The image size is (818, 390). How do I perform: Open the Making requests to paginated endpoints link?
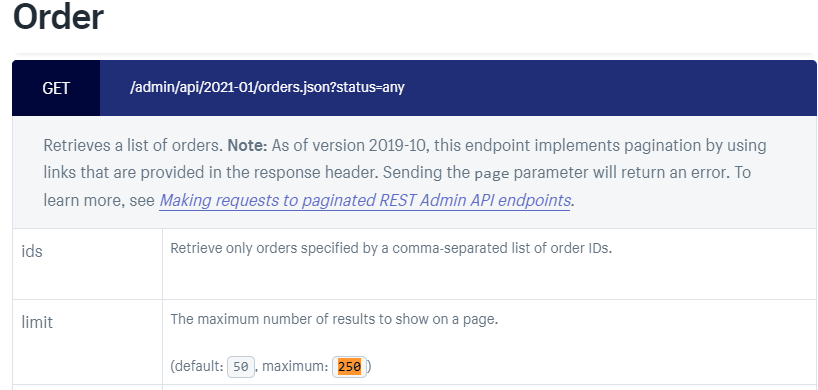(365, 200)
